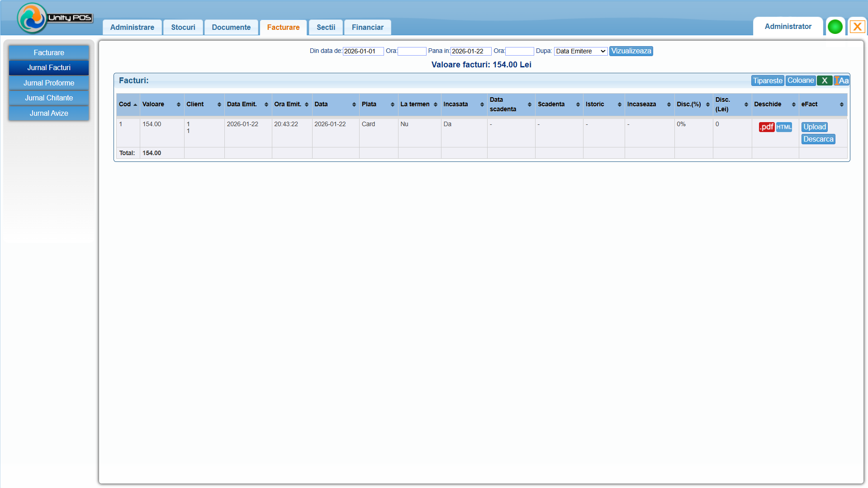Select Jurnal Proforme in sidebar

pyautogui.click(x=49, y=83)
